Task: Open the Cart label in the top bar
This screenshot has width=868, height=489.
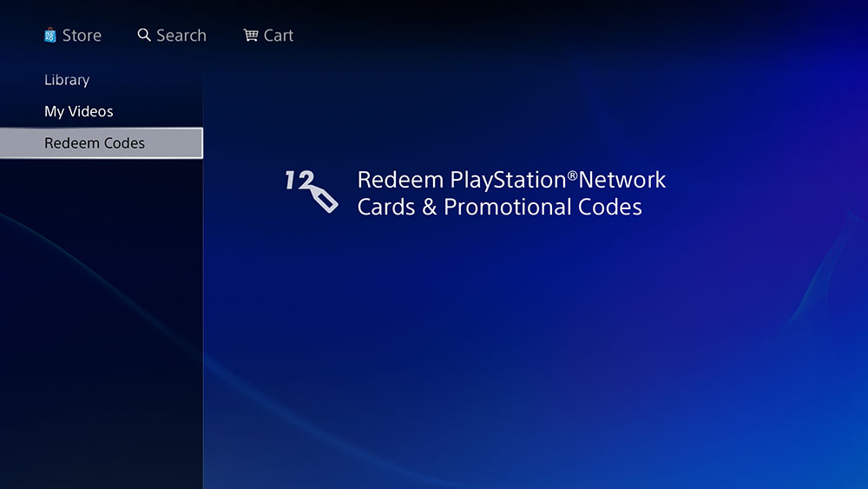Action: [279, 36]
